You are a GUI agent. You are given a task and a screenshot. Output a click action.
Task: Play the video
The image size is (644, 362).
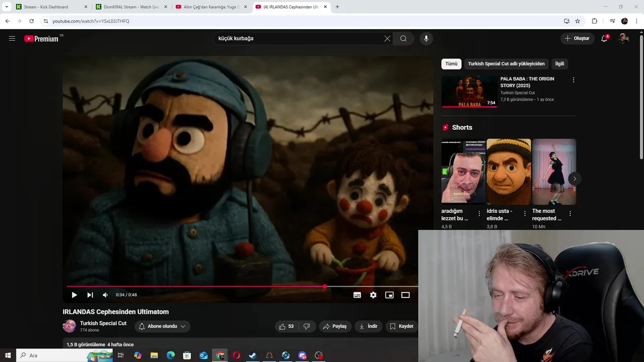pos(74,295)
